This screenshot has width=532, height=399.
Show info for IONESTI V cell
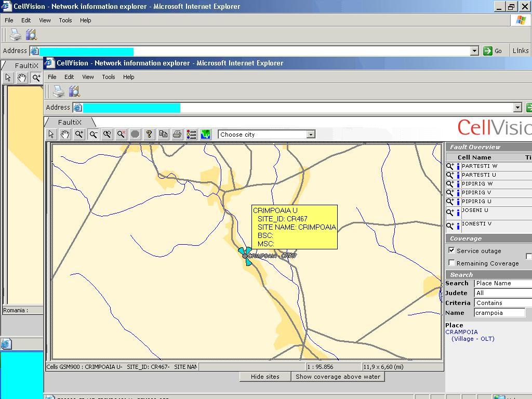[x=458, y=226]
